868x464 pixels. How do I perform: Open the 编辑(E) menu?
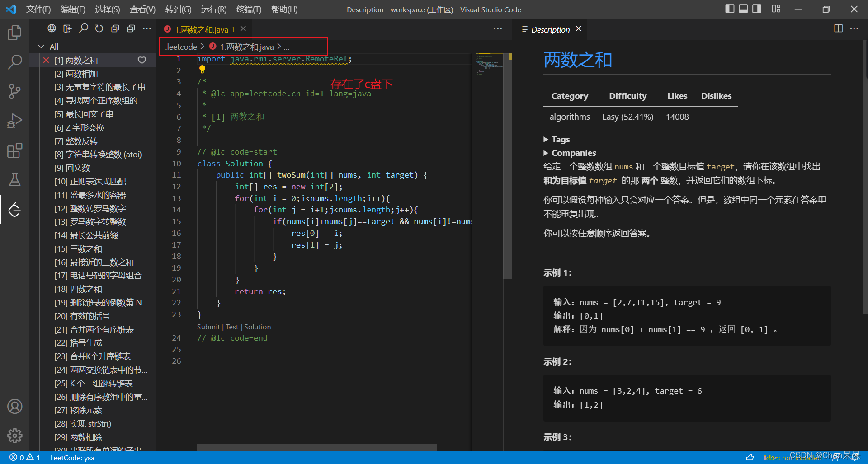click(x=73, y=9)
